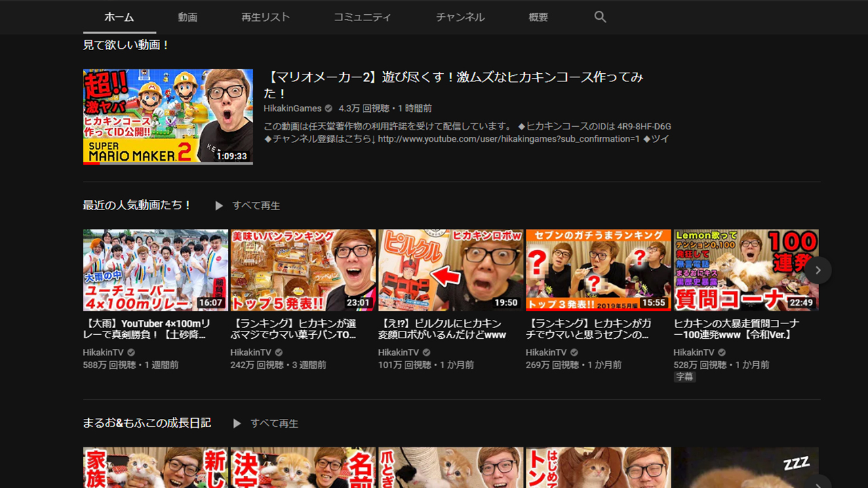Open the HikakinGames channel link
This screenshot has width=868, height=488.
coord(292,108)
